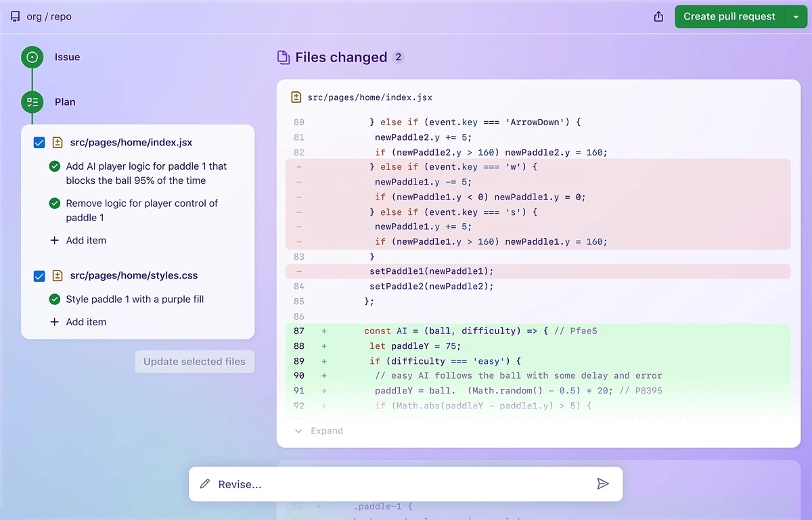Click the Update selected files button
This screenshot has height=520, width=812.
coord(194,362)
